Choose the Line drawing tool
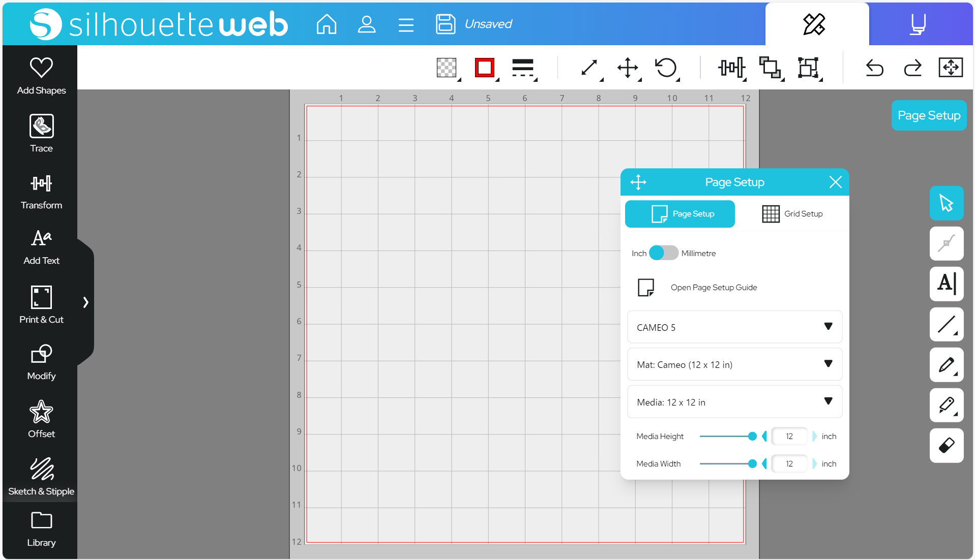Screen dimensions: 975x560 947,324
